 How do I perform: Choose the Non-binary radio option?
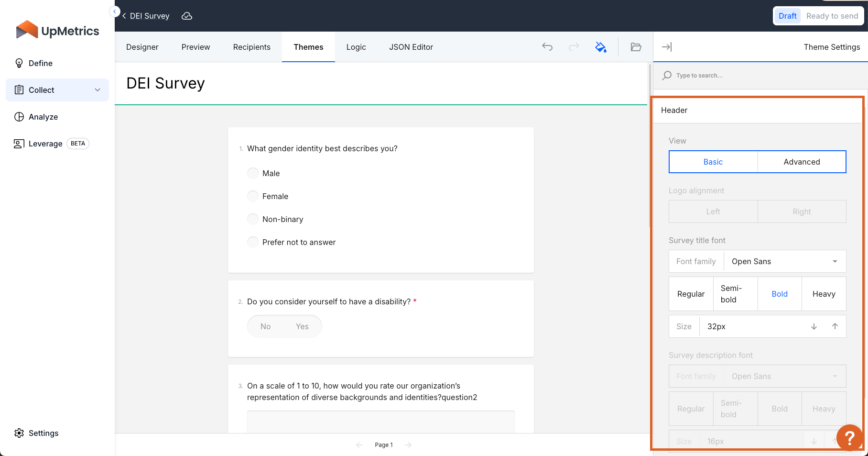pyautogui.click(x=253, y=219)
